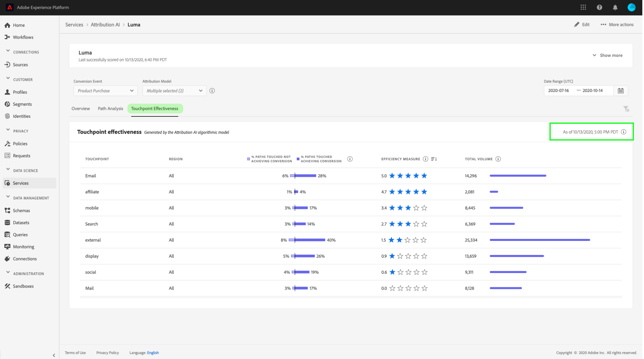Screen dimensions: 644x359
Task: Click the Edit button
Action: click(x=582, y=24)
